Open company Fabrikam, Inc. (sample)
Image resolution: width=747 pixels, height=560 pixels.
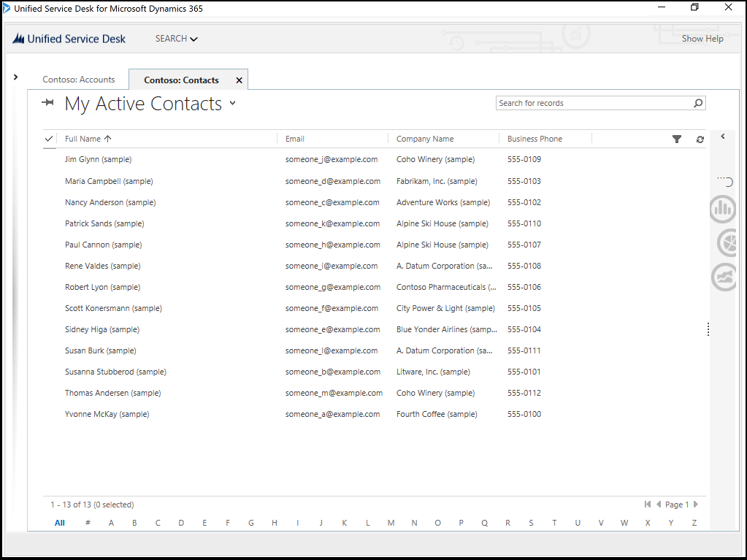[x=437, y=181]
